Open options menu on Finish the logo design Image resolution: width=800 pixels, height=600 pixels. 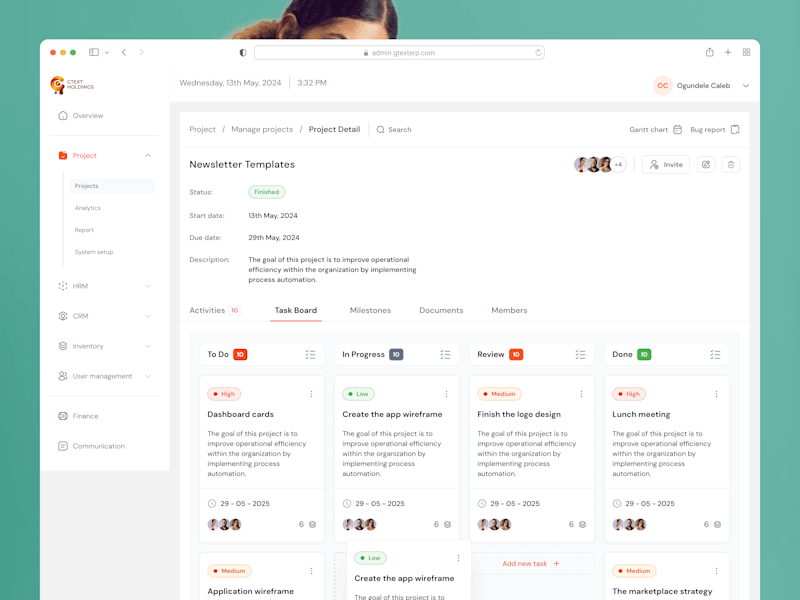pyautogui.click(x=581, y=394)
